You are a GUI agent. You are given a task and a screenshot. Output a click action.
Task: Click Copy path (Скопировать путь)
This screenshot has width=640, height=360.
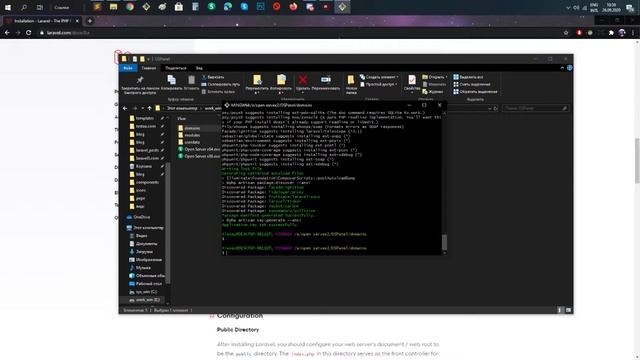click(x=221, y=84)
